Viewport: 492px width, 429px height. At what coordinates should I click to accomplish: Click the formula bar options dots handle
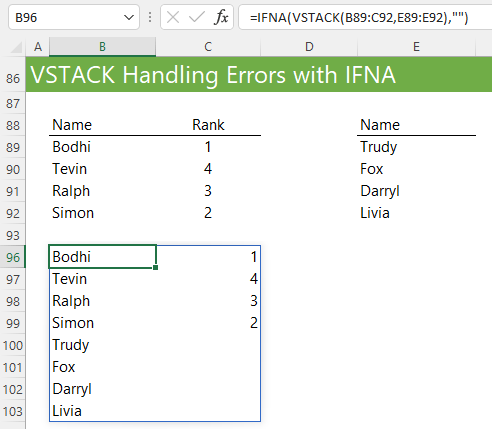point(150,17)
